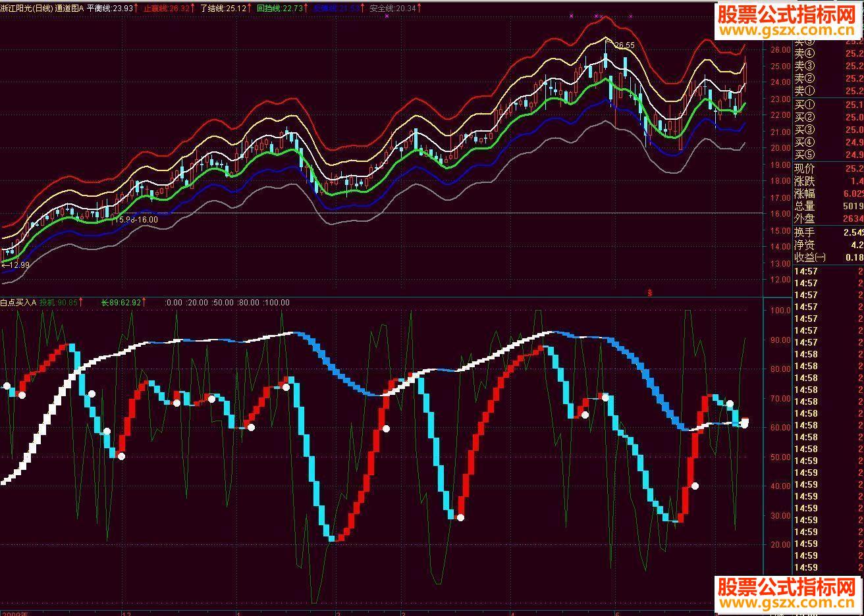Click the last 14:59 tick trade row
Screen dimensions: 864x616
(x=828, y=567)
